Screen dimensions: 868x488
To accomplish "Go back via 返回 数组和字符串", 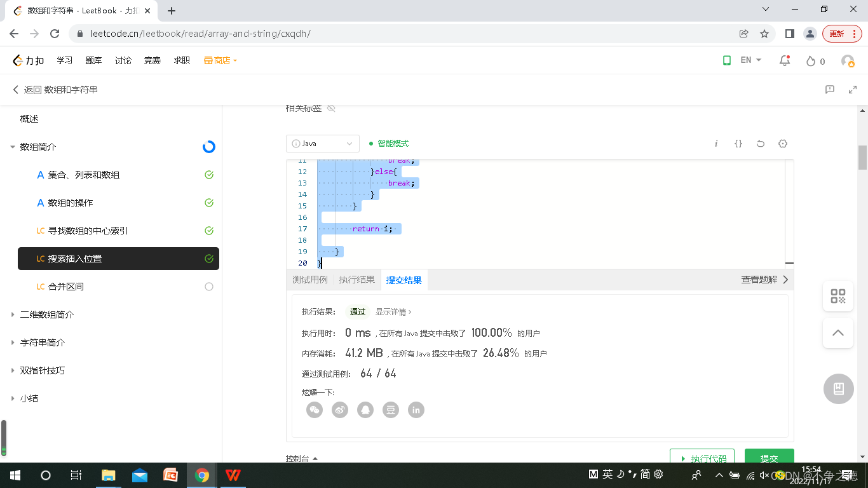I will click(x=55, y=90).
